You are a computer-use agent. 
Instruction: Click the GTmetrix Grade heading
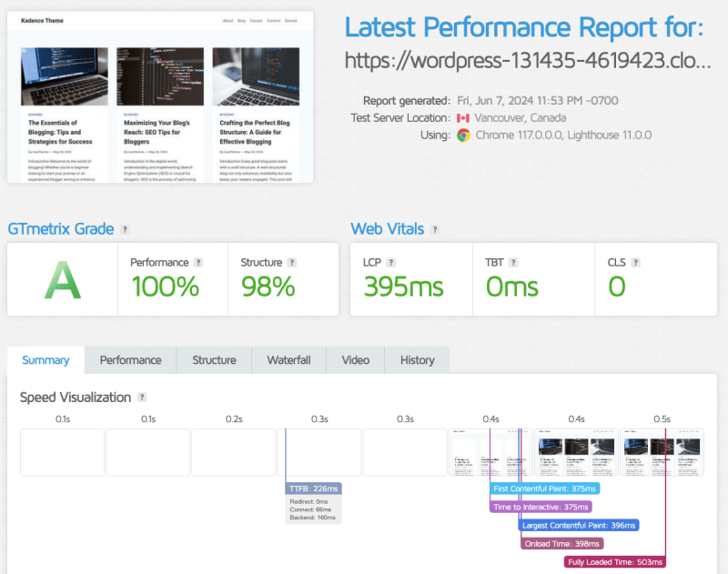point(61,228)
